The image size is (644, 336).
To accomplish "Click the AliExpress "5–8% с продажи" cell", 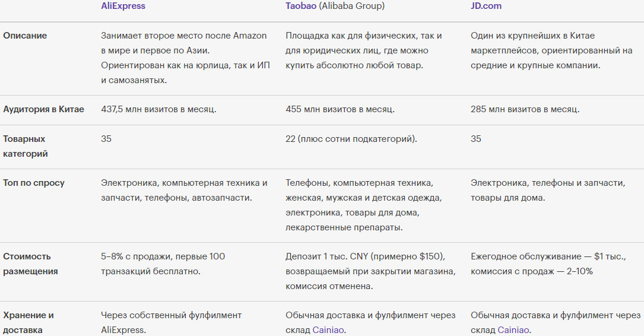I will click(163, 264).
